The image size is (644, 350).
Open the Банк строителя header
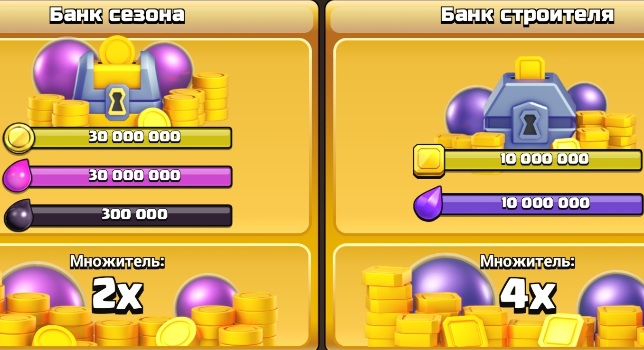(x=527, y=15)
